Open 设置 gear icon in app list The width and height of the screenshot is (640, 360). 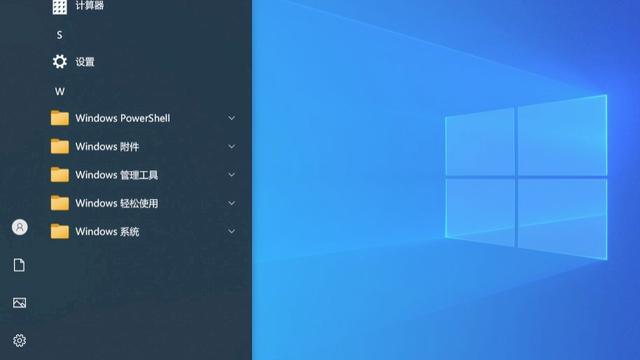[60, 62]
